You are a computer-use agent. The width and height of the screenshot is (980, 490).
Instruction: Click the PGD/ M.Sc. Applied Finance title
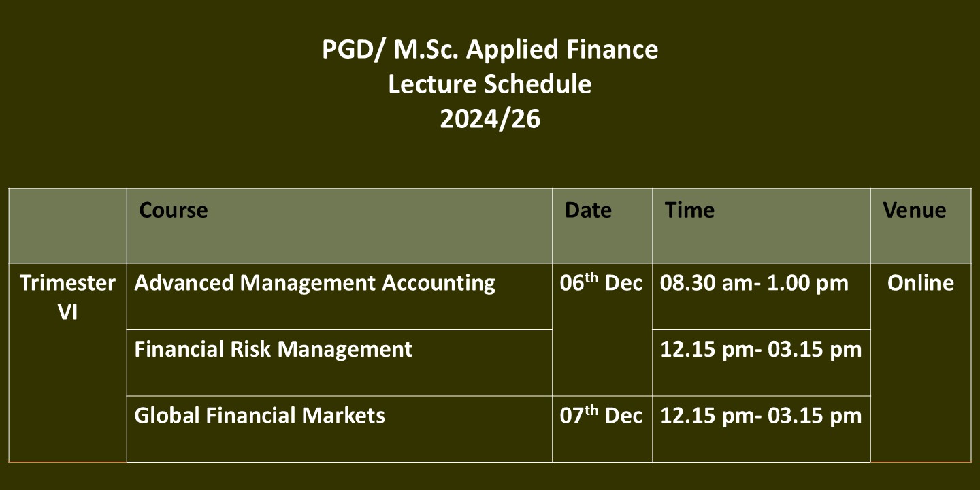pyautogui.click(x=490, y=50)
